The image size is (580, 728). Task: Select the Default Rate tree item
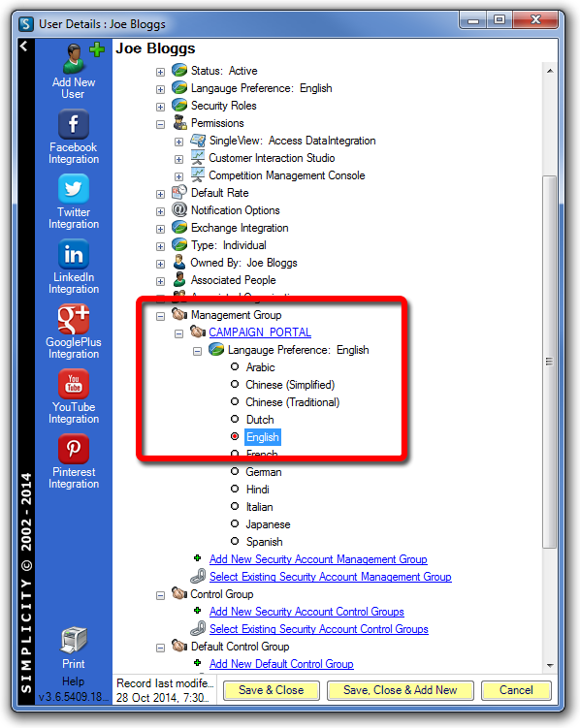(x=219, y=193)
